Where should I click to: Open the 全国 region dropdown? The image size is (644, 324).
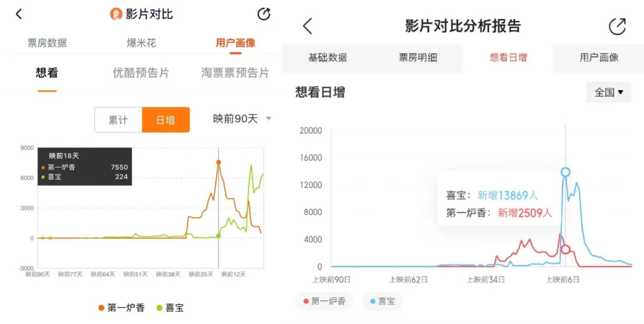tap(609, 92)
